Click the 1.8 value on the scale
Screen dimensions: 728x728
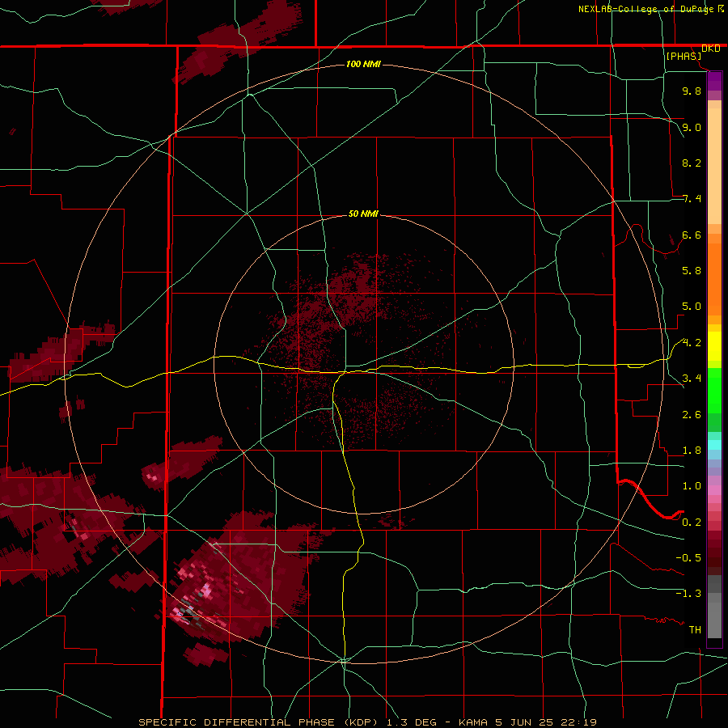click(x=692, y=451)
